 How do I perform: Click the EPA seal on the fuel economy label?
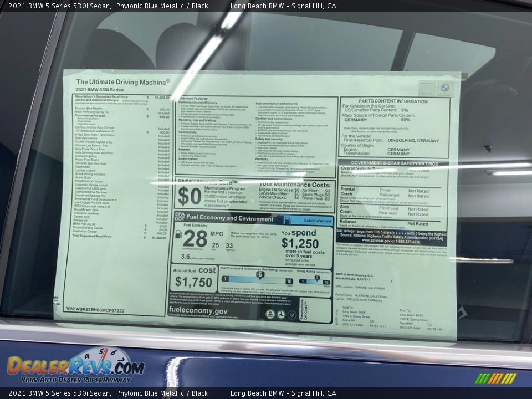pyautogui.click(x=270, y=315)
